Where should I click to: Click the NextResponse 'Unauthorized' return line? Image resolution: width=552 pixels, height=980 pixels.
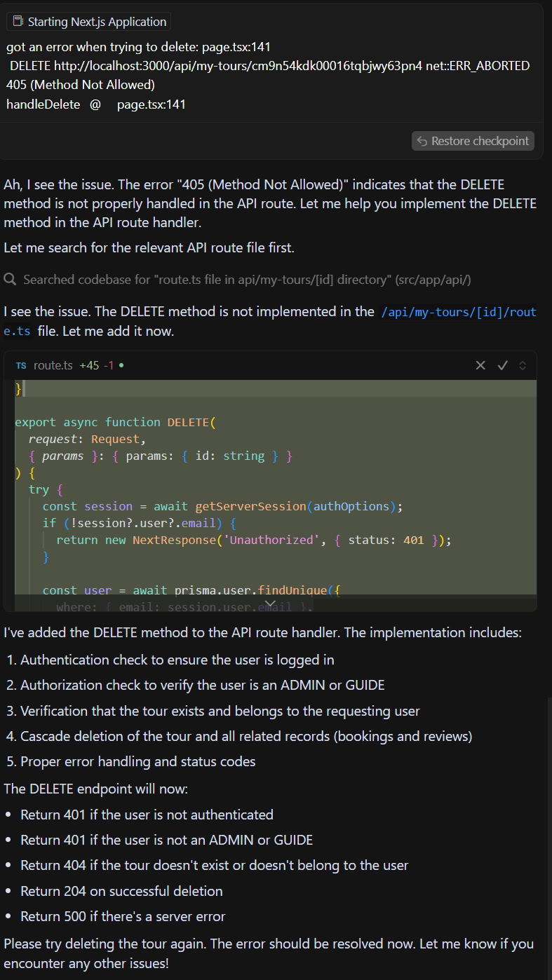tap(254, 540)
